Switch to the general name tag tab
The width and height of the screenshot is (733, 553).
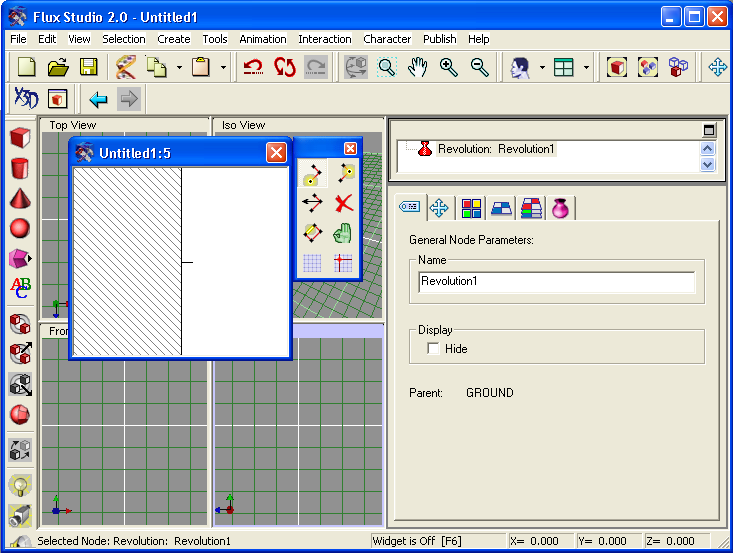coord(410,207)
